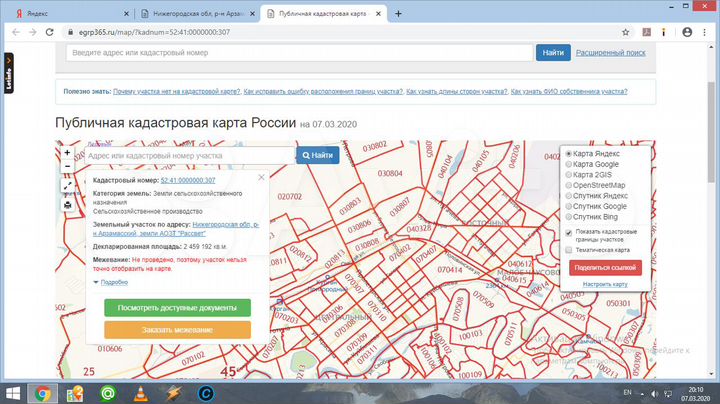The image size is (720, 404).
Task: Open Winamp lightning icon in taskbar
Action: [x=173, y=393]
